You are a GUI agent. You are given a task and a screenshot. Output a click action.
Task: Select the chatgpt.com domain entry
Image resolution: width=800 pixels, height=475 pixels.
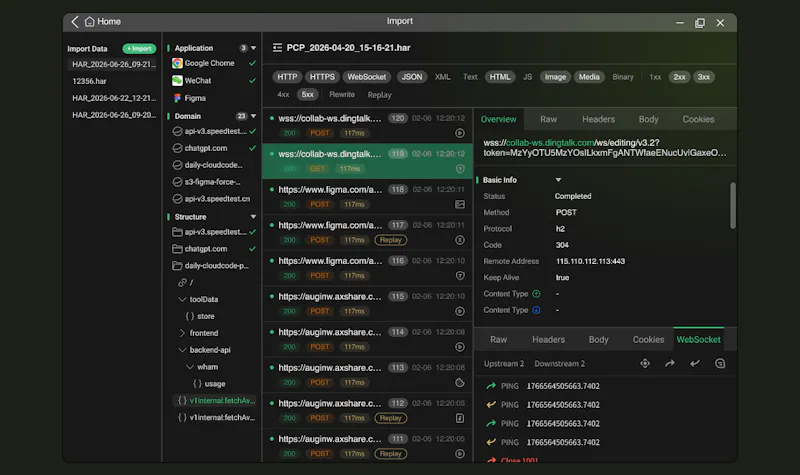[x=206, y=148]
